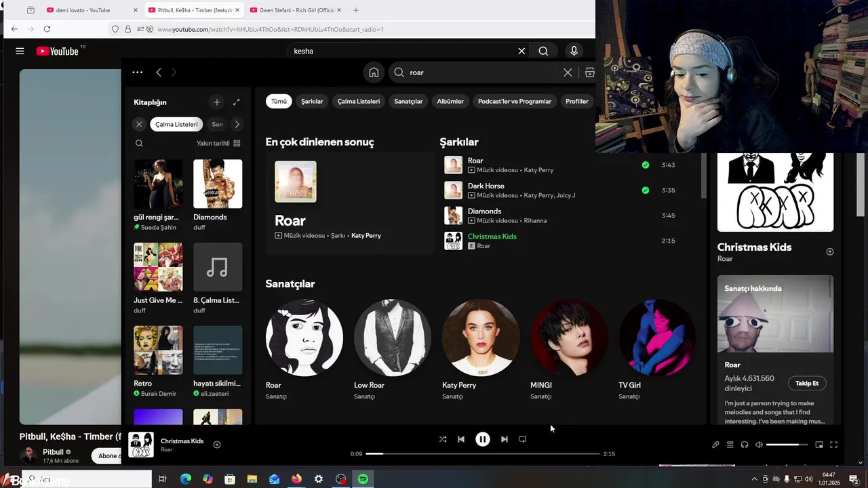This screenshot has width=868, height=488.
Task: Play the Roar song by Katy Perry
Action: 570,165
